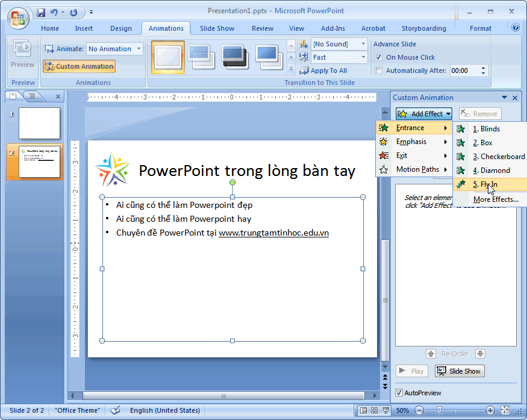Viewport: 527px width, 420px height.
Task: Close the slides thumbnail pane
Action: pyautogui.click(x=58, y=96)
